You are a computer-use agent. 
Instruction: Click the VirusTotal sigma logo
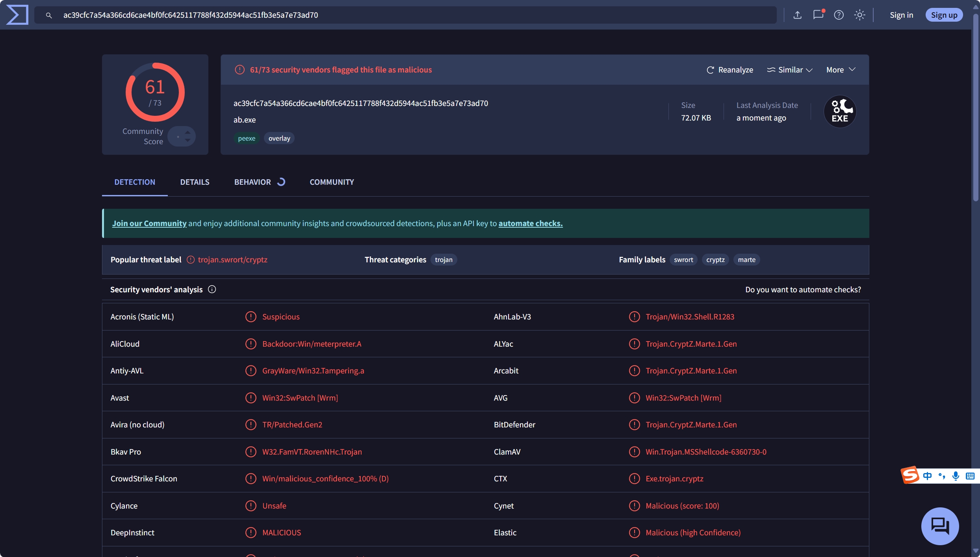click(x=17, y=15)
